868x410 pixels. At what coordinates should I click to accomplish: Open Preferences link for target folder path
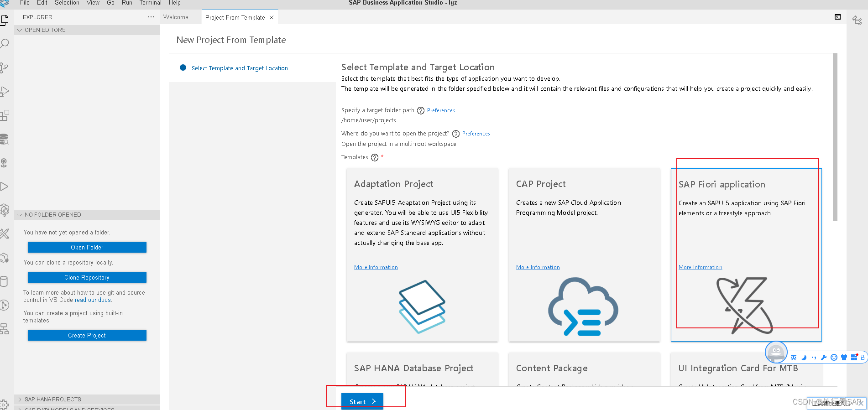click(x=441, y=110)
